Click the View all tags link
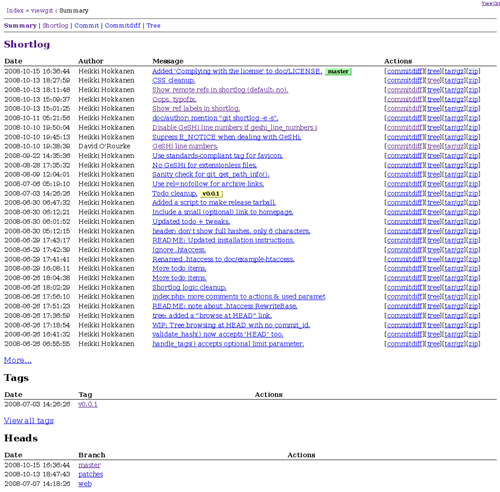 pyautogui.click(x=29, y=421)
